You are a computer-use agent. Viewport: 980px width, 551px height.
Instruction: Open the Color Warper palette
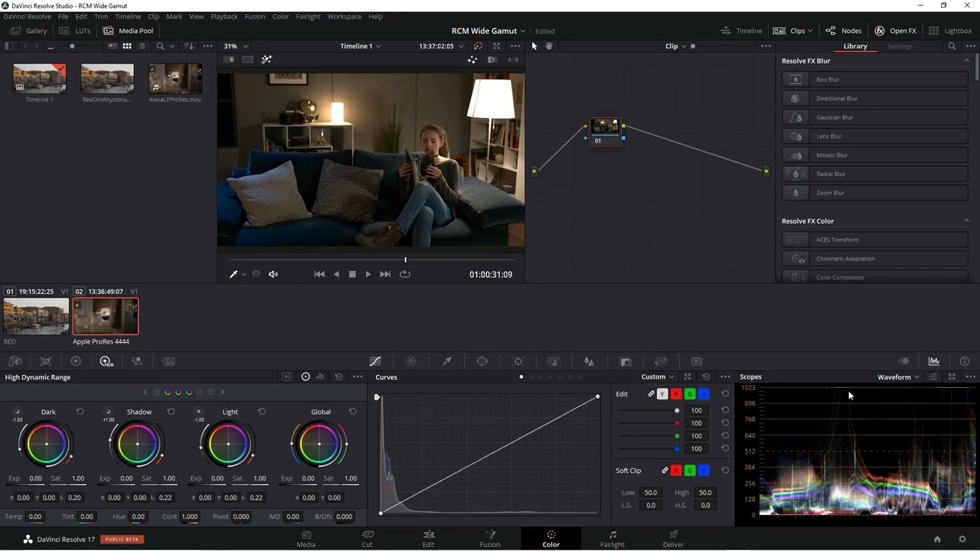pos(411,361)
